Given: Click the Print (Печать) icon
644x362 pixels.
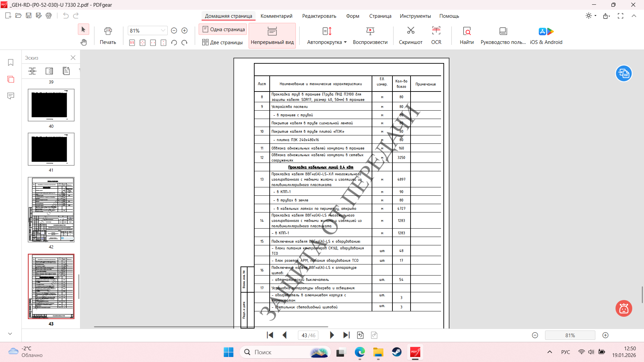Looking at the screenshot, I should pyautogui.click(x=108, y=31).
